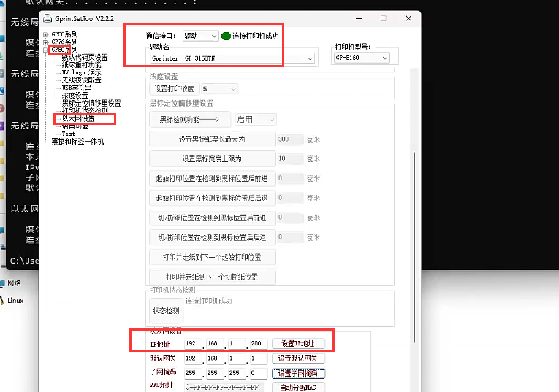The image size is (559, 392).
Task: Click the 黑标检测功能——> button
Action: coord(189,120)
